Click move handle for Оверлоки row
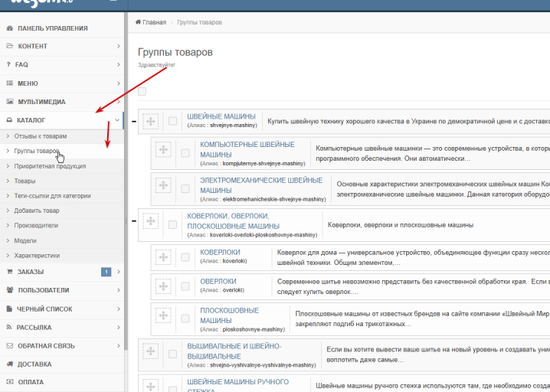550x392 pixels. pyautogui.click(x=163, y=286)
